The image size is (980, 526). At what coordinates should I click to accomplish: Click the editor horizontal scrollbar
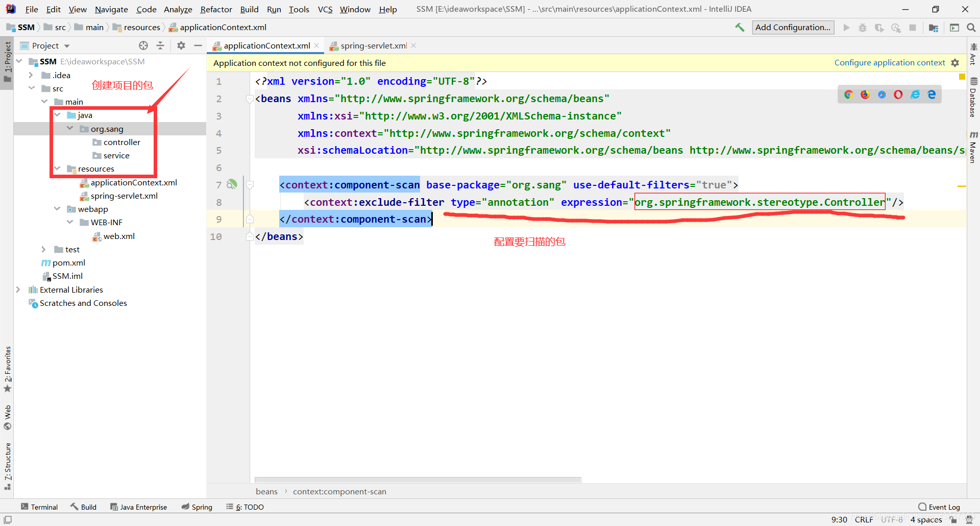418,480
